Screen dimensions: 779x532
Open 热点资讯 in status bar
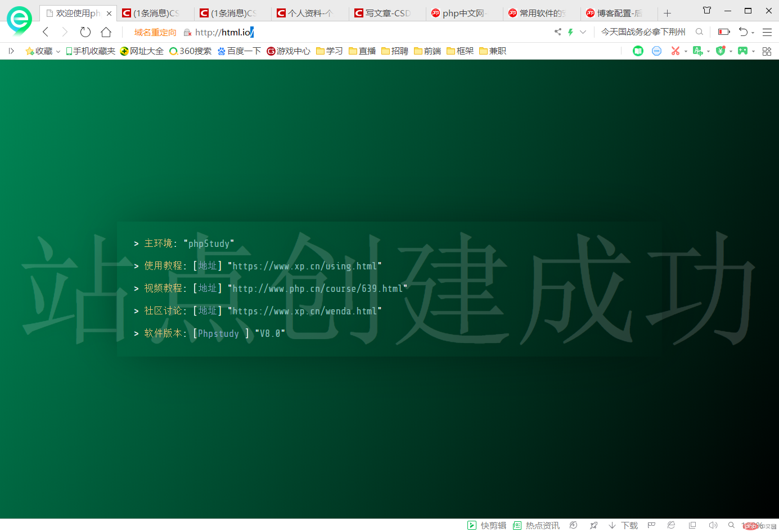tap(536, 525)
